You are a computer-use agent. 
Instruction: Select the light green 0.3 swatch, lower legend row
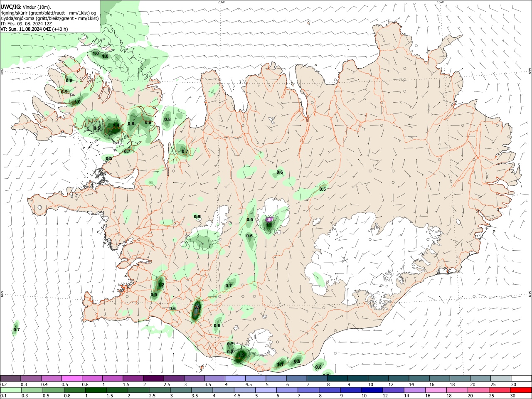(32, 390)
